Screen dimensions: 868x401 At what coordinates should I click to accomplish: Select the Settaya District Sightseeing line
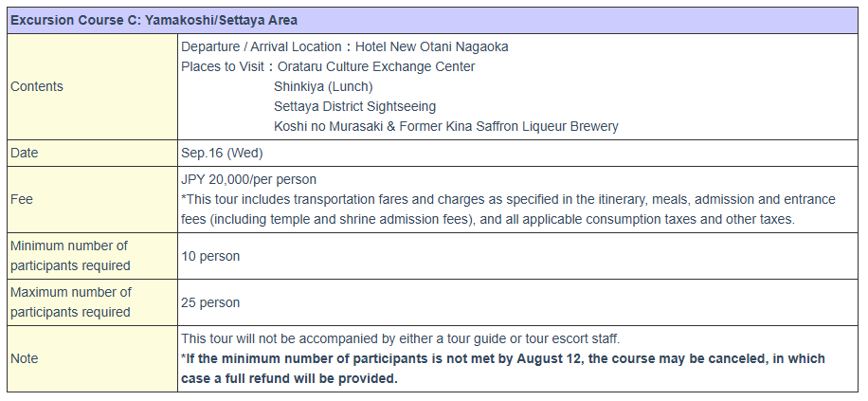click(354, 106)
